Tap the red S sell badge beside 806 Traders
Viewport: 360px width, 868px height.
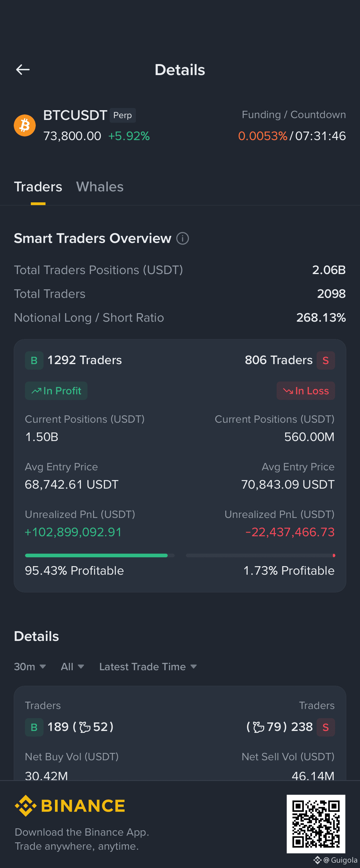point(325,360)
